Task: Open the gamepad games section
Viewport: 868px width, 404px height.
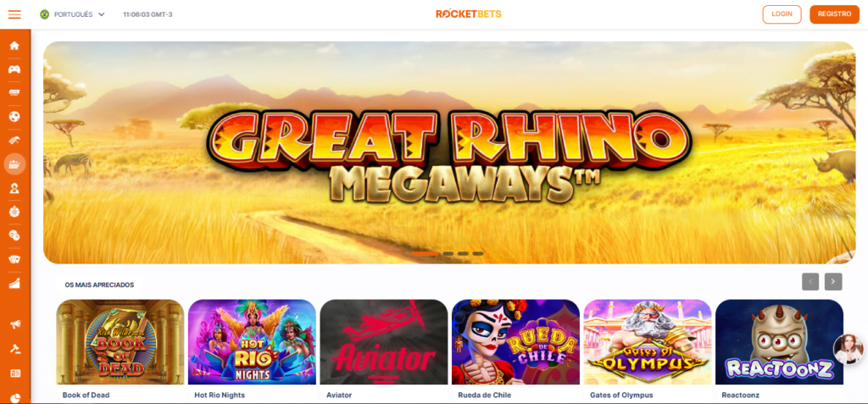Action: (x=15, y=69)
